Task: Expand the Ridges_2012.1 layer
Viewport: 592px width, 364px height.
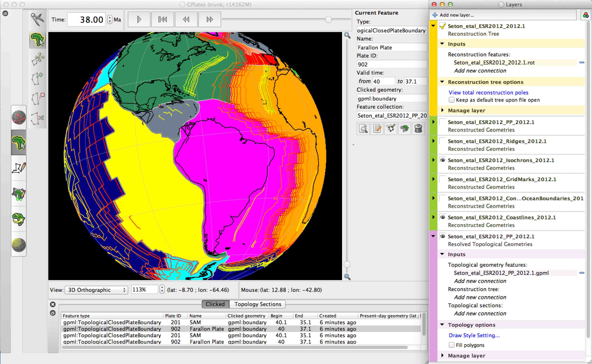Action: pos(433,141)
